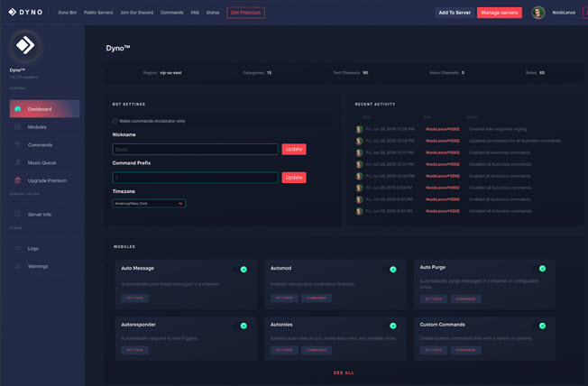
Task: Open the NoobLance account menu
Action: click(x=564, y=13)
